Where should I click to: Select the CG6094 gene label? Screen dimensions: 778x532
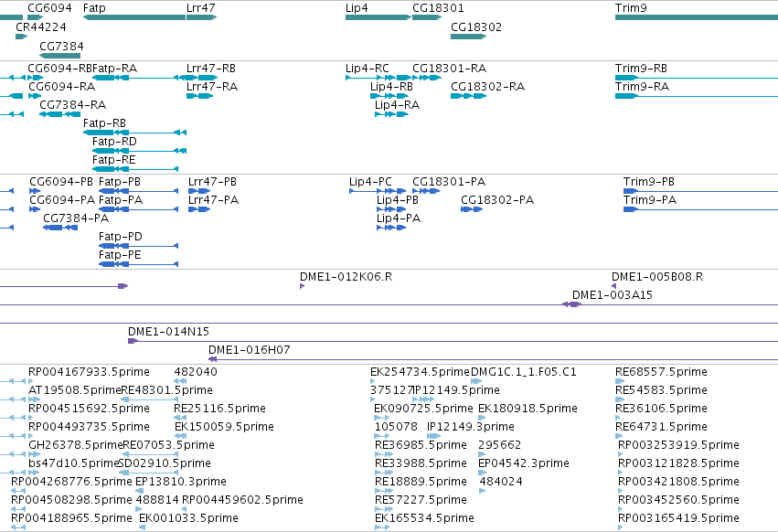coord(49,8)
